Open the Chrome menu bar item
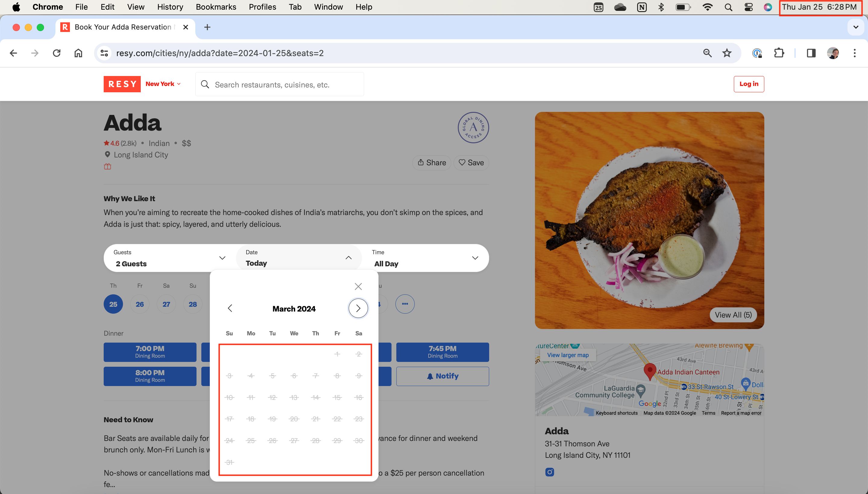868x494 pixels. [47, 7]
